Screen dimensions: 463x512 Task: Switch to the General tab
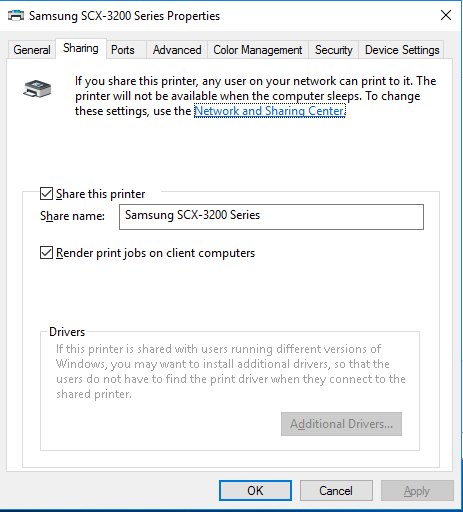(x=32, y=50)
